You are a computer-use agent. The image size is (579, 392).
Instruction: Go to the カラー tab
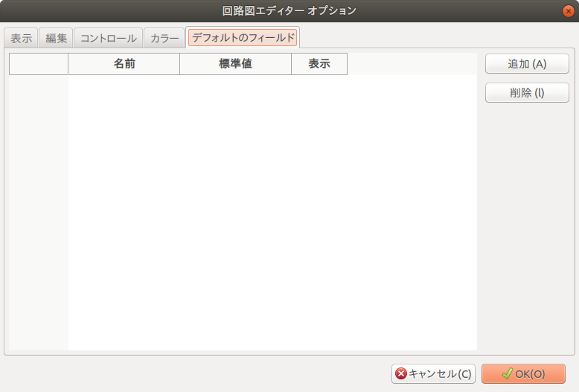tap(164, 38)
